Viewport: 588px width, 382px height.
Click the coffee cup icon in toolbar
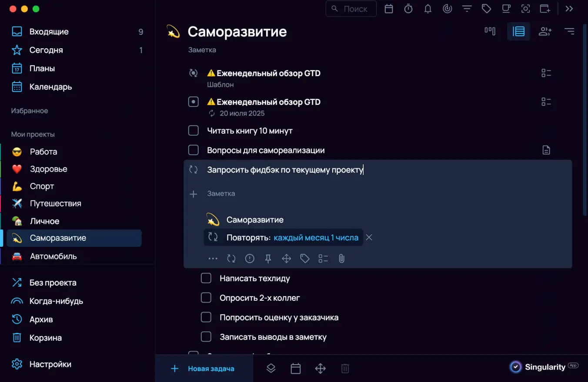click(506, 9)
